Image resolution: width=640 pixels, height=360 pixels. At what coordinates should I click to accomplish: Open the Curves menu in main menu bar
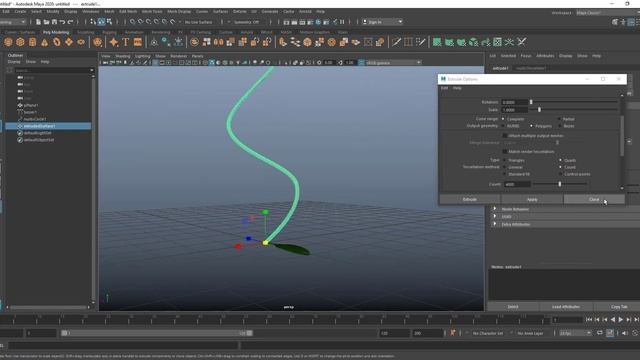(x=202, y=11)
